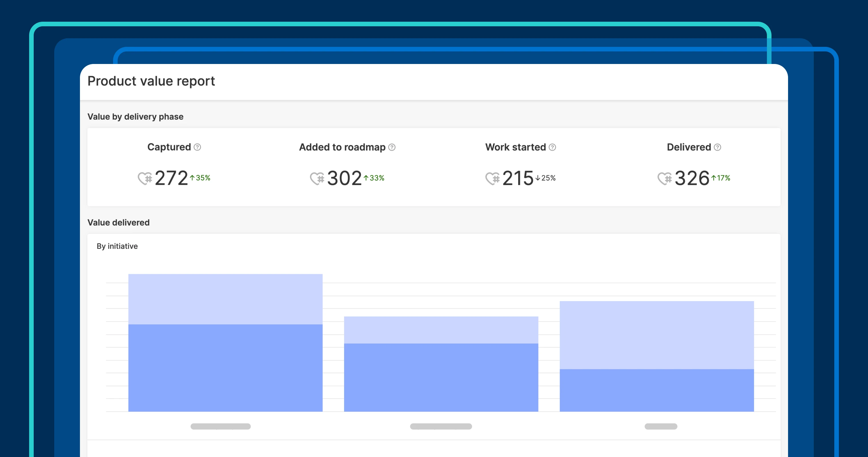The width and height of the screenshot is (868, 457).
Task: Click the dark segment of middle bar
Action: pos(441,377)
